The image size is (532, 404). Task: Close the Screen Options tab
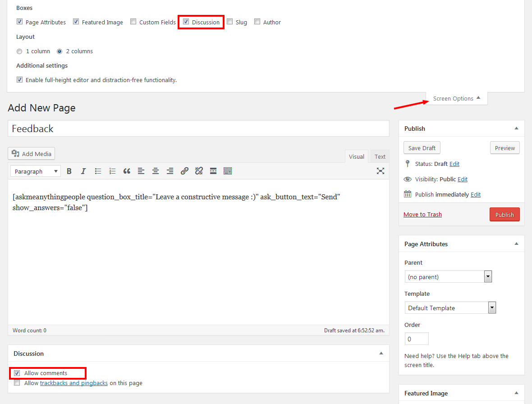point(456,98)
